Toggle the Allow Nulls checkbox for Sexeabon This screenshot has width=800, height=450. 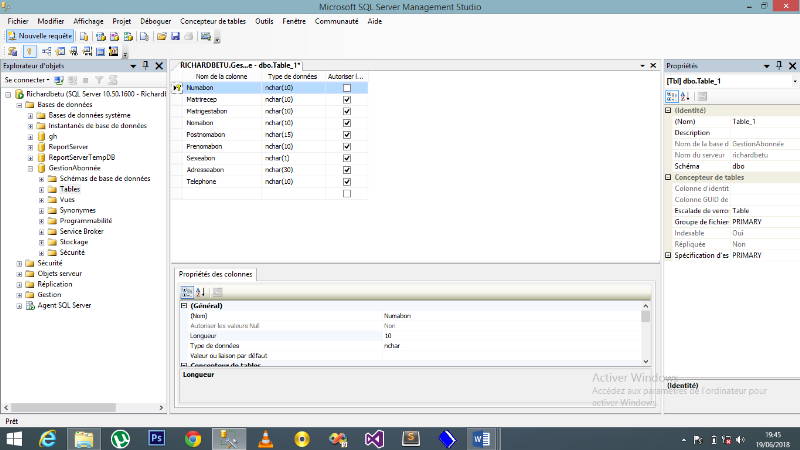tap(347, 158)
